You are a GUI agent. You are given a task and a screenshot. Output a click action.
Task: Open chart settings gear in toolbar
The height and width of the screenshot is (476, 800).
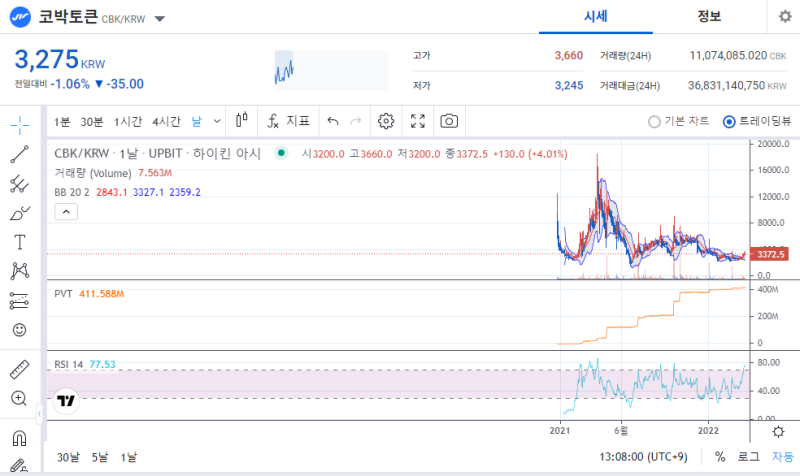pyautogui.click(x=386, y=121)
